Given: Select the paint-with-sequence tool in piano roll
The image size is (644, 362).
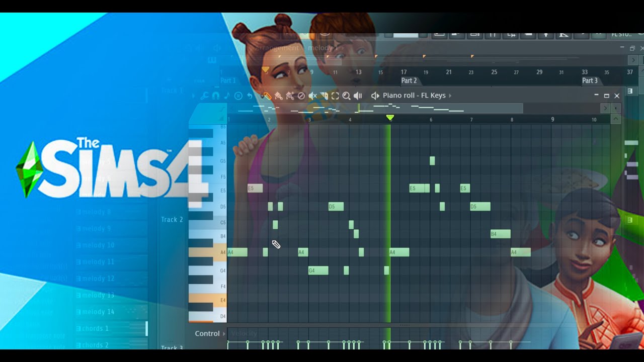Looking at the screenshot, I should coord(289,96).
